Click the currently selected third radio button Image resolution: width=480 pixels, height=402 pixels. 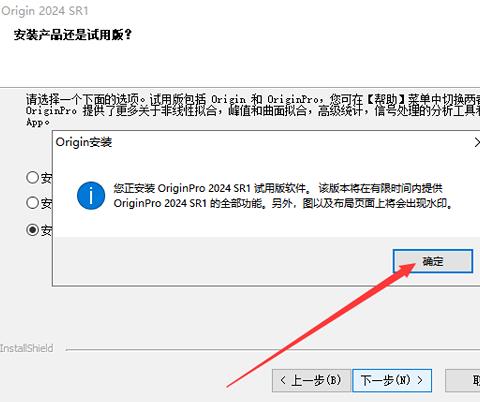coord(33,229)
